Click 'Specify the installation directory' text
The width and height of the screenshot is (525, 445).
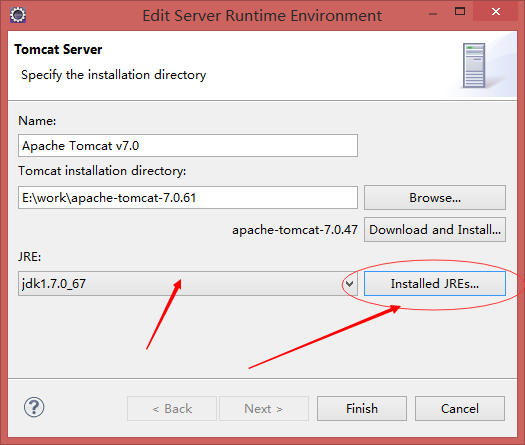click(114, 75)
